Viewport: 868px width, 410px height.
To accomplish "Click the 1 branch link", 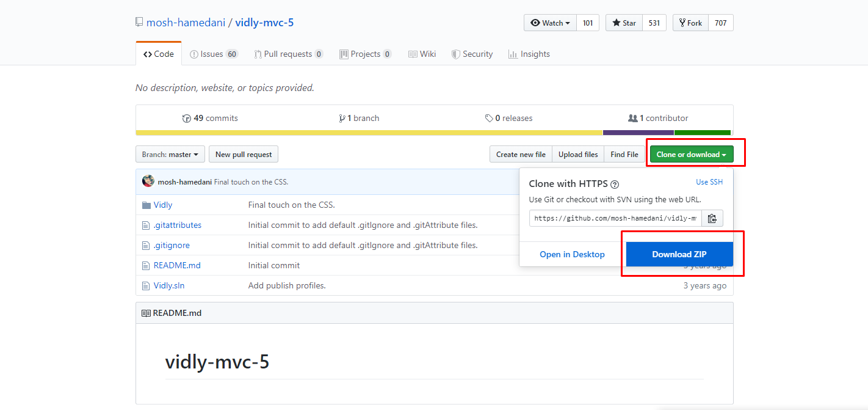I will click(360, 119).
